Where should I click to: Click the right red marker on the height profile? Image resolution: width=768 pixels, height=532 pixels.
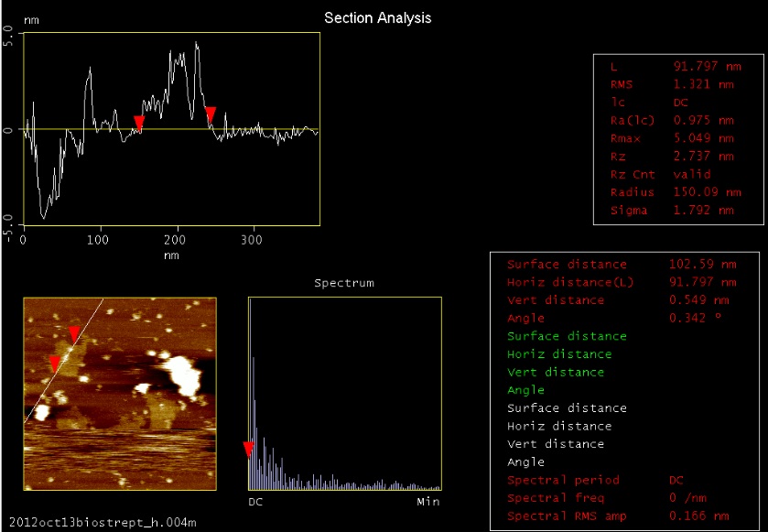click(211, 114)
